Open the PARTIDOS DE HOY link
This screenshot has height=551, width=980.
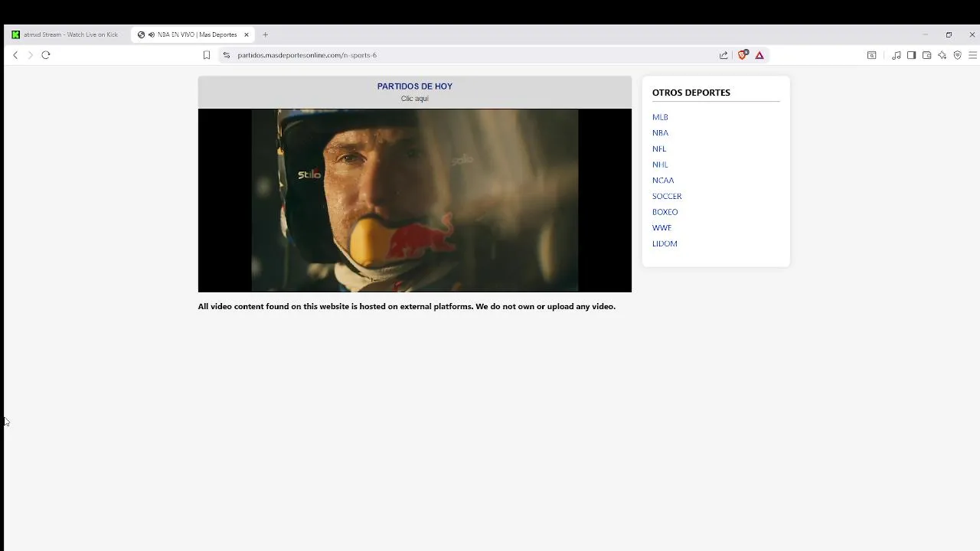coord(415,86)
